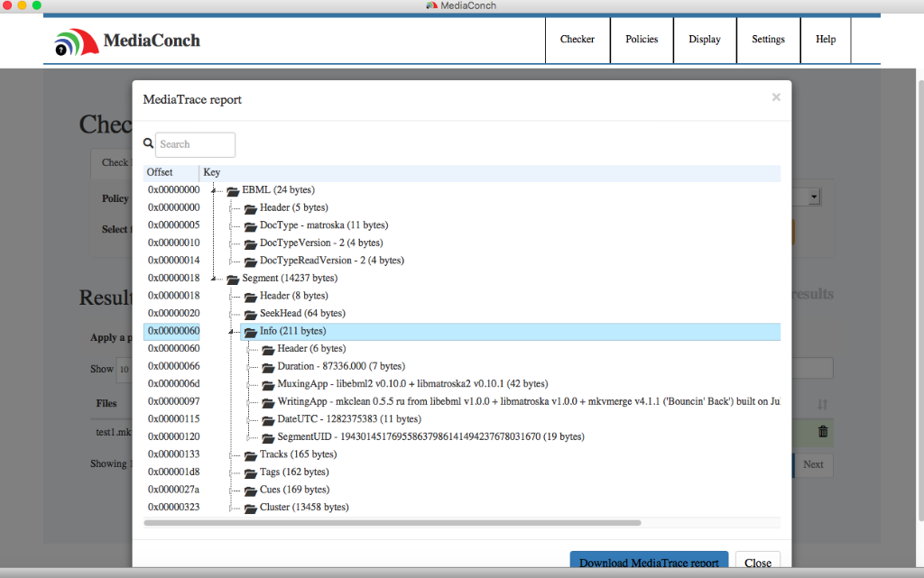Expand the Tags (162 bytes) node
Image resolution: width=924 pixels, height=578 pixels.
[x=231, y=472]
